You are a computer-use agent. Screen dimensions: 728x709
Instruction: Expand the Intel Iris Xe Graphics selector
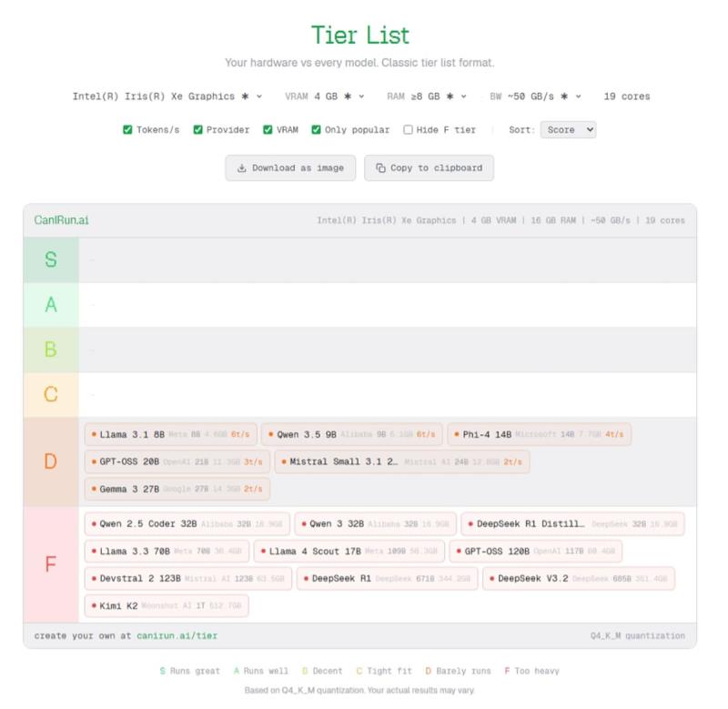tap(167, 96)
